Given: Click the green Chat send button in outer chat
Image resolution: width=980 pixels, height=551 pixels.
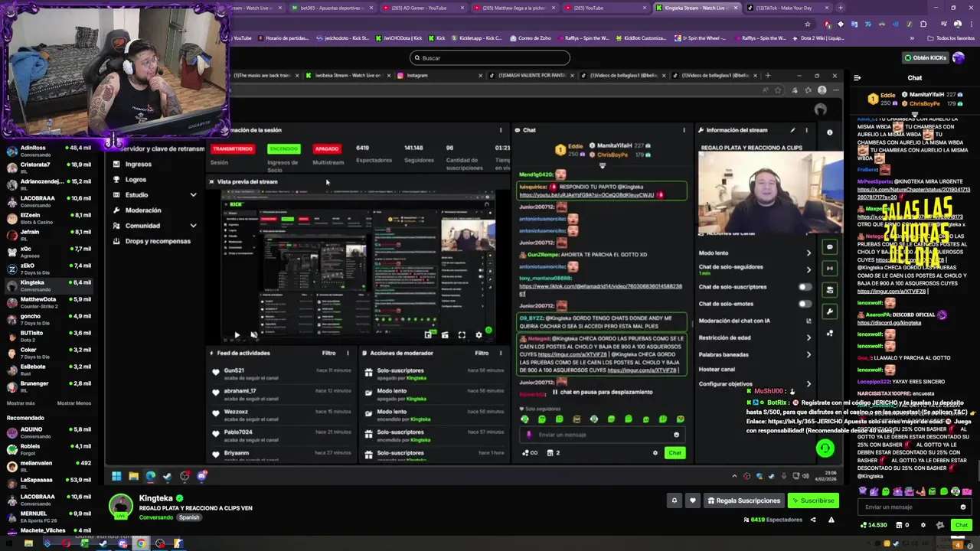Looking at the screenshot, I should coord(962,525).
